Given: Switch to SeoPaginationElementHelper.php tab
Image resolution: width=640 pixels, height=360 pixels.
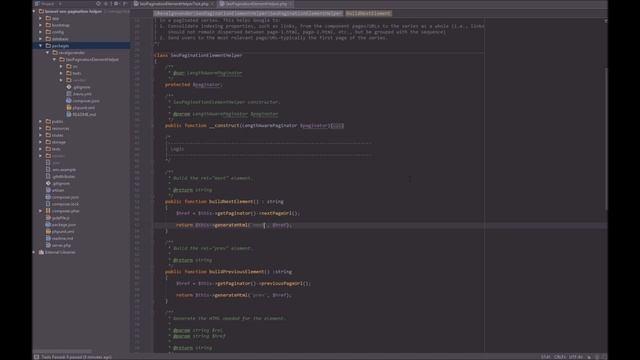Looking at the screenshot, I should [x=256, y=4].
